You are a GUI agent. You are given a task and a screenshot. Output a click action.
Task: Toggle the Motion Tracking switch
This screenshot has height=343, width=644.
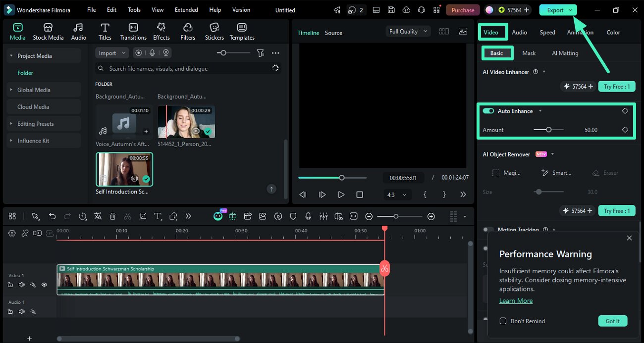coord(488,230)
